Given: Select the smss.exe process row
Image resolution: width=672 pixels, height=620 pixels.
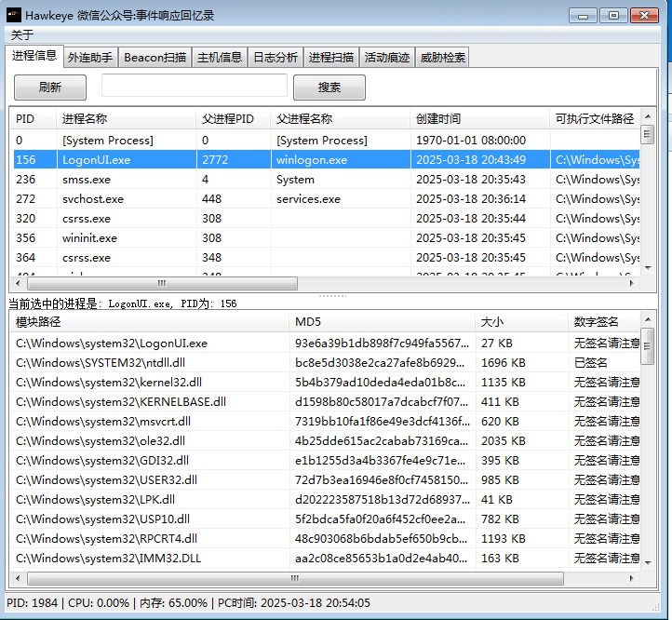Looking at the screenshot, I should tap(325, 180).
